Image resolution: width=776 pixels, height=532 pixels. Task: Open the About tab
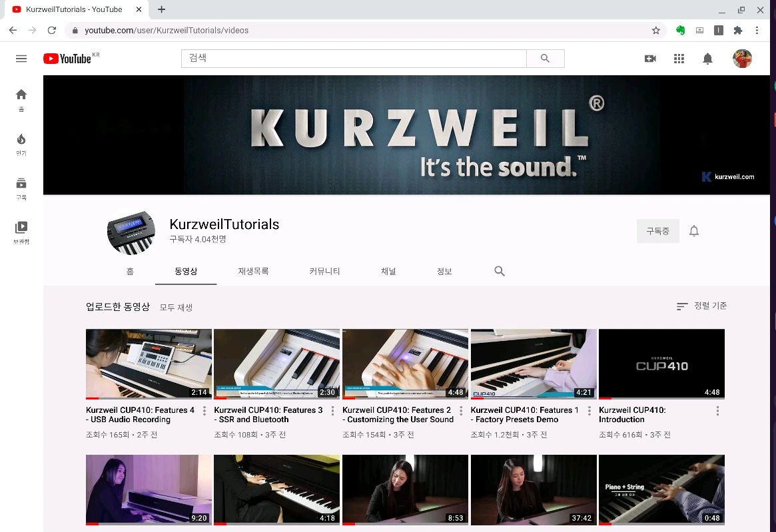[x=444, y=271]
